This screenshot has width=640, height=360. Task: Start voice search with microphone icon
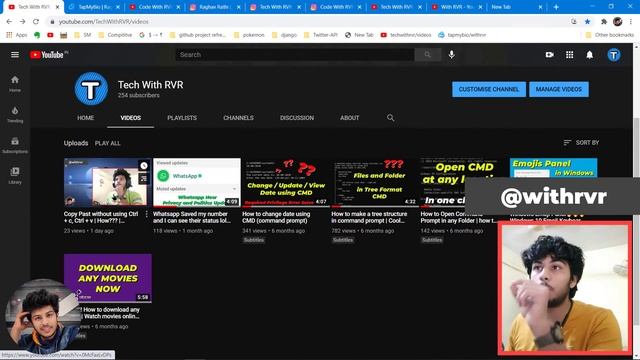click(x=451, y=55)
